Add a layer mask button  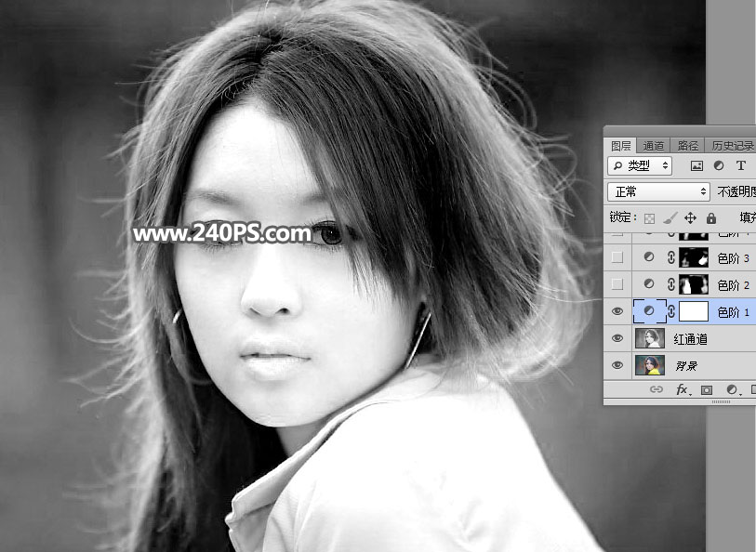tap(707, 389)
